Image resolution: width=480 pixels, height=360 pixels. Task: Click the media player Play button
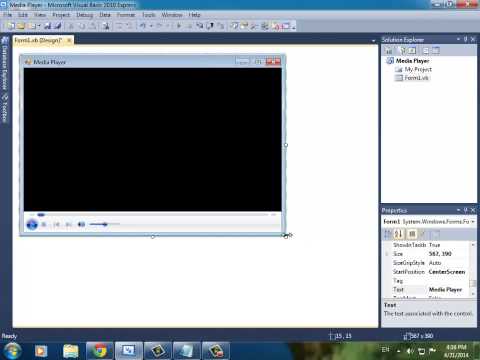(x=32, y=224)
